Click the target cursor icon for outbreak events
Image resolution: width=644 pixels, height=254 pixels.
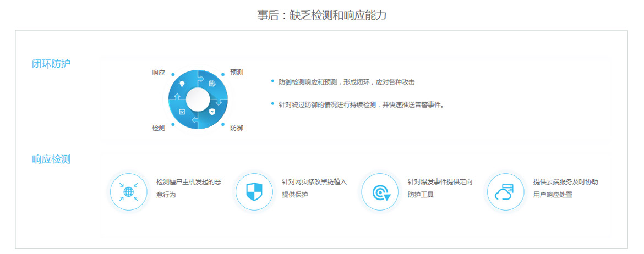pyautogui.click(x=380, y=192)
